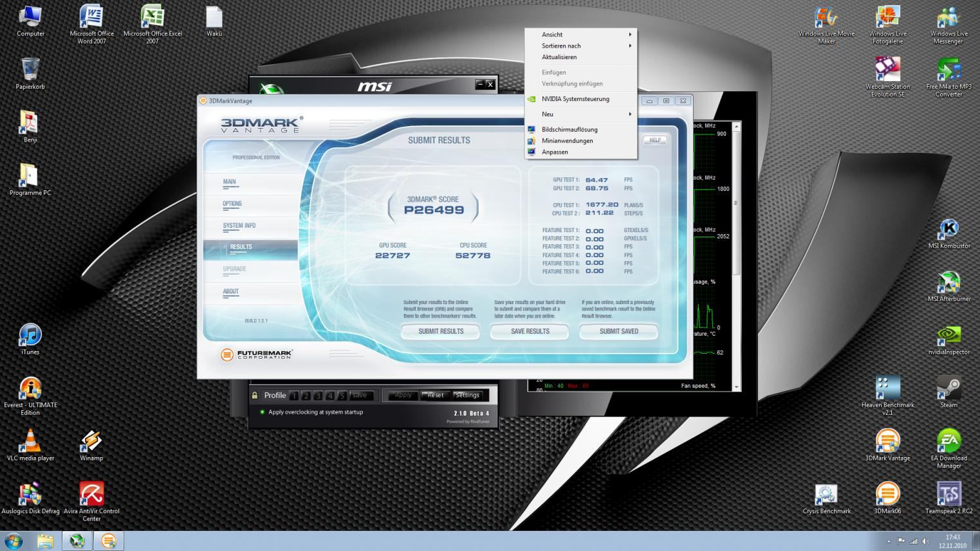980x551 pixels.
Task: Open the Windows Start menu
Action: coord(14,541)
